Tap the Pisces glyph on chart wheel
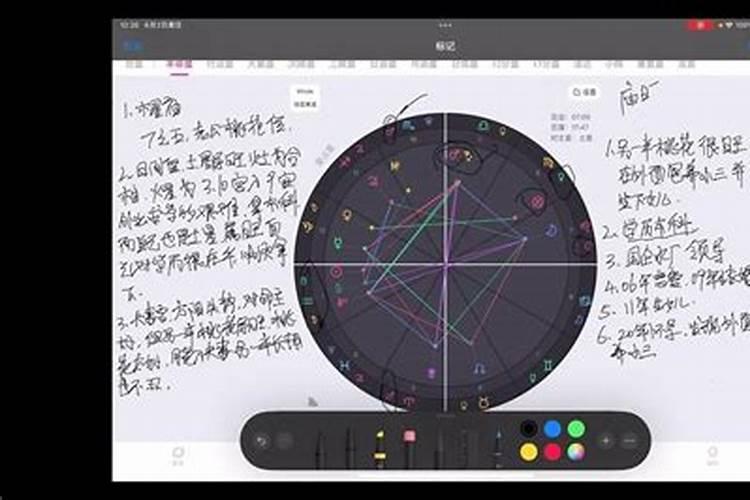This screenshot has height=500, width=750. [x=344, y=366]
